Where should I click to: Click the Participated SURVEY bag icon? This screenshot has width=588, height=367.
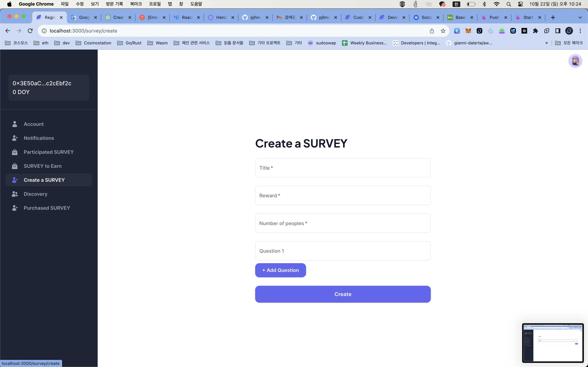15,151
